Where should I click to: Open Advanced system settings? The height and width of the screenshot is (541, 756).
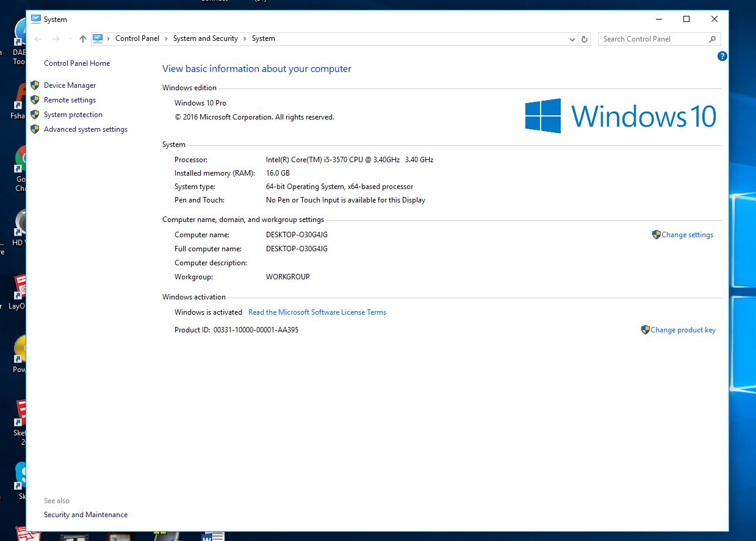pos(85,129)
